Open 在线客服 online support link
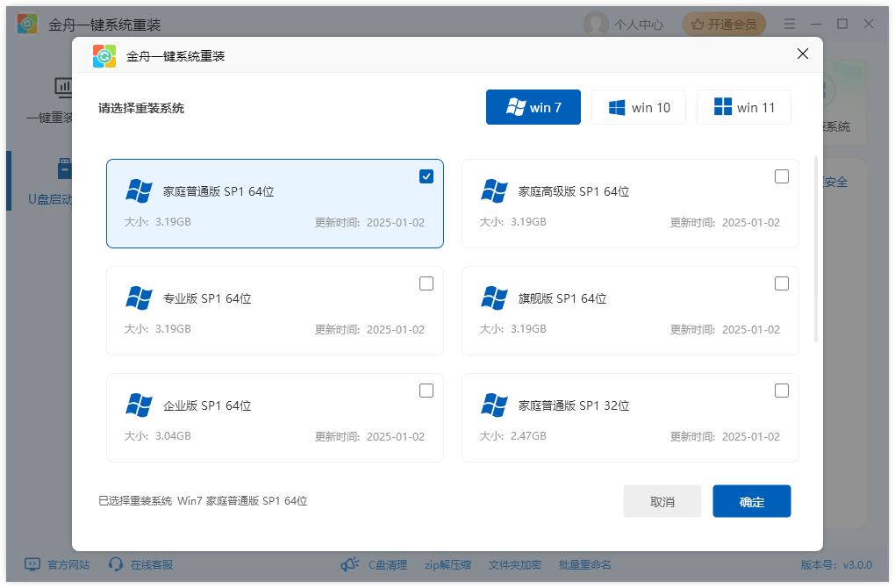The height and width of the screenshot is (588, 895). 152,564
